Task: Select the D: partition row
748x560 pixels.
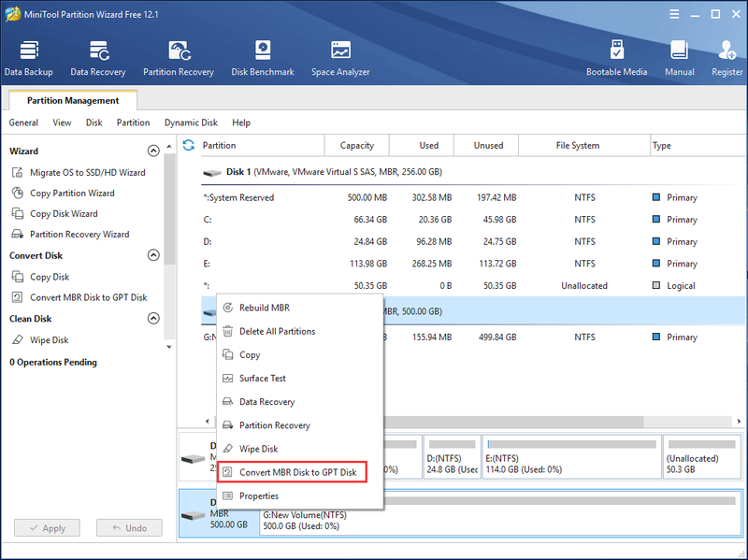Action: coord(473,242)
